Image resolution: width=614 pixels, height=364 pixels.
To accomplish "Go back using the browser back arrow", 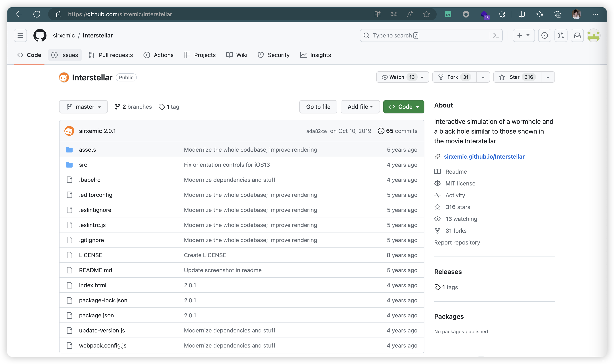I will 19,14.
